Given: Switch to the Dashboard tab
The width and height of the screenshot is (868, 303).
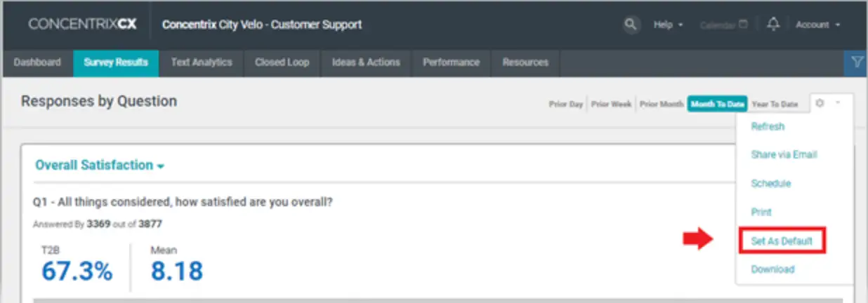Looking at the screenshot, I should click(37, 62).
